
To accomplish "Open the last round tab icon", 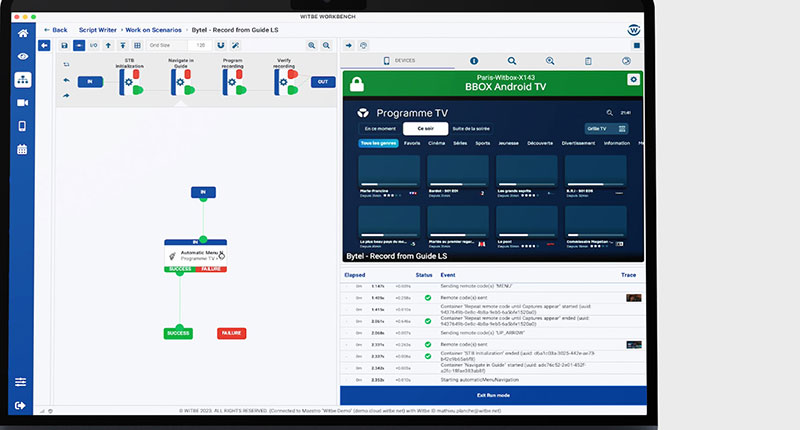I will pyautogui.click(x=626, y=61).
